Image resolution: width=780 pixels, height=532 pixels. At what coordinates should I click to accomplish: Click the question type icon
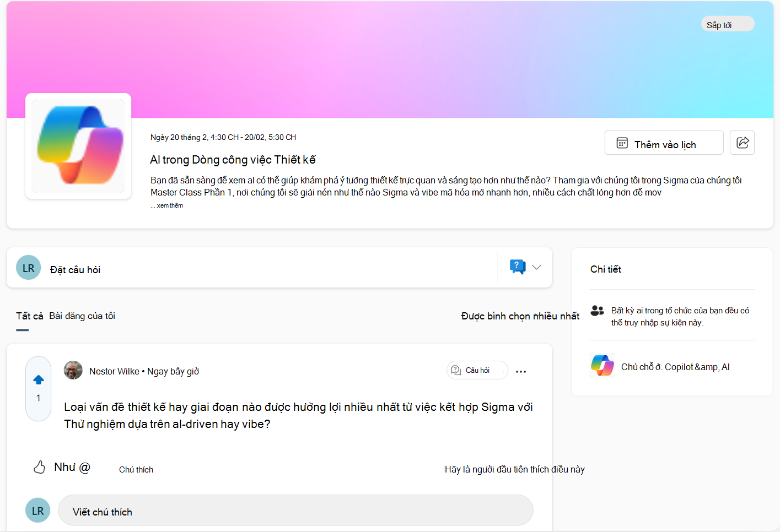(x=518, y=267)
